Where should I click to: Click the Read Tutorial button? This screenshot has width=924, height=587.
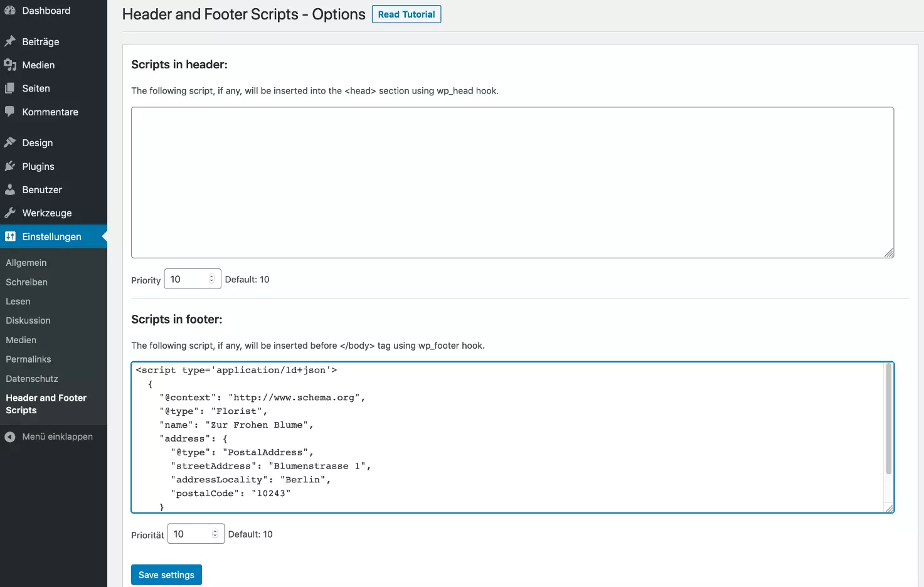click(x=406, y=14)
